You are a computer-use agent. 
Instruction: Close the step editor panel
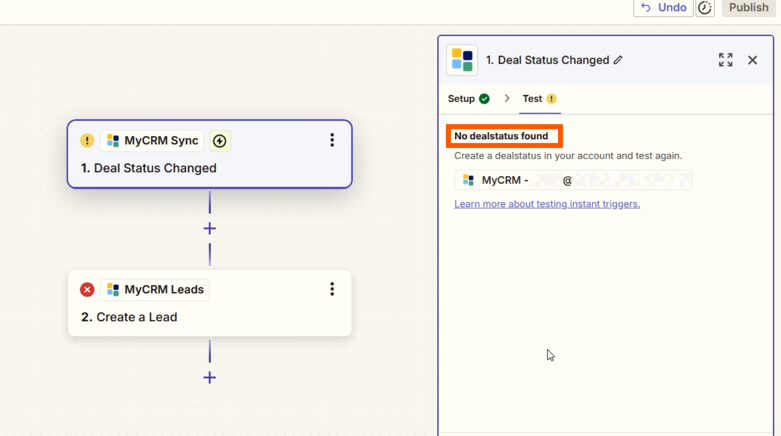pos(753,60)
